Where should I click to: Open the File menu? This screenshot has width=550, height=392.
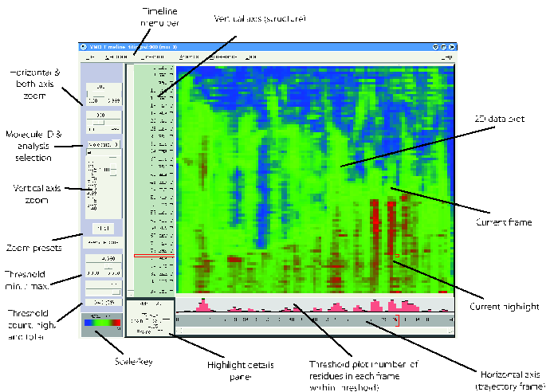coord(90,57)
